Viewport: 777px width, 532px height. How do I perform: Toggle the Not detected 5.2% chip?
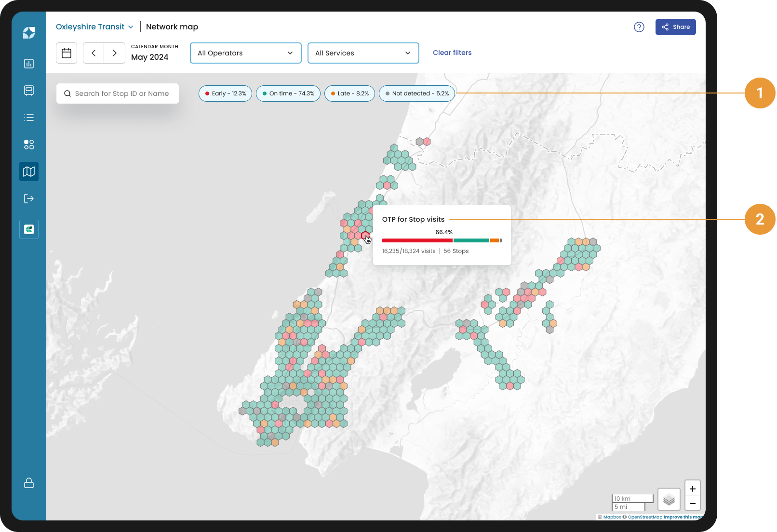[x=417, y=93]
